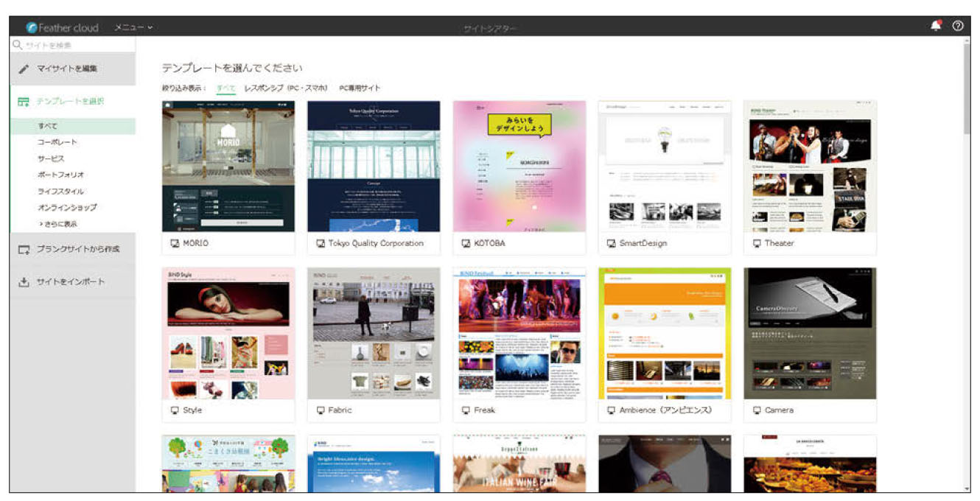Screen dimensions: 980x501
Task: Select the Camera template thumbnail
Action: [810, 333]
